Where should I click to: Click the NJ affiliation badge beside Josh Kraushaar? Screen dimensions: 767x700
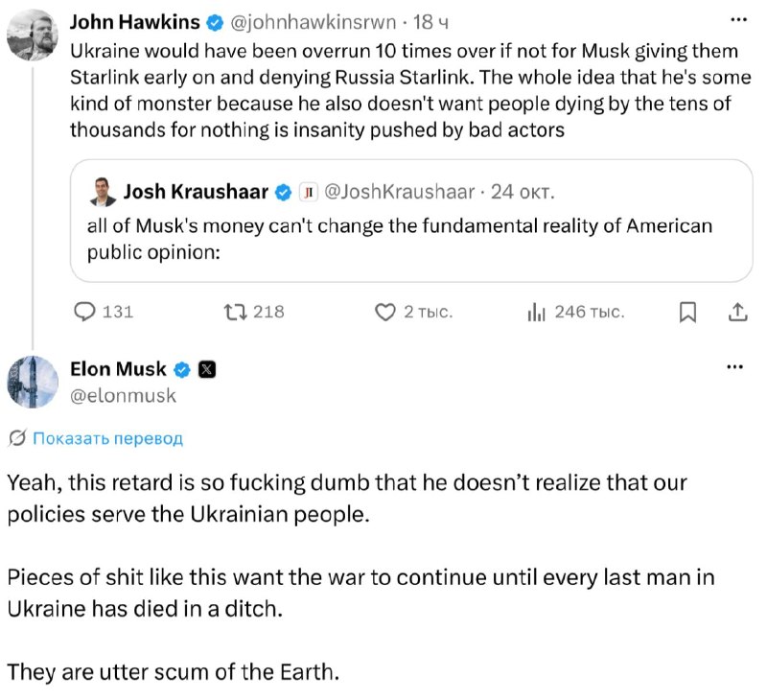(308, 192)
